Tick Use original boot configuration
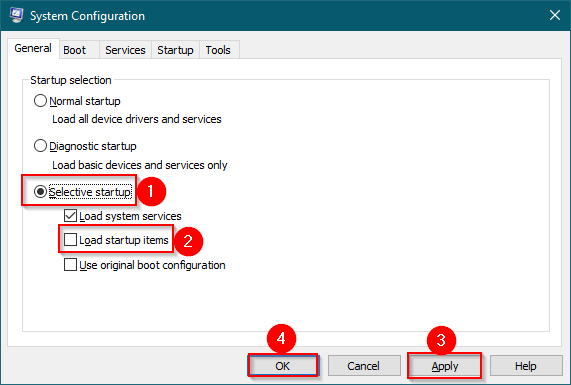571x385 pixels. click(x=70, y=265)
